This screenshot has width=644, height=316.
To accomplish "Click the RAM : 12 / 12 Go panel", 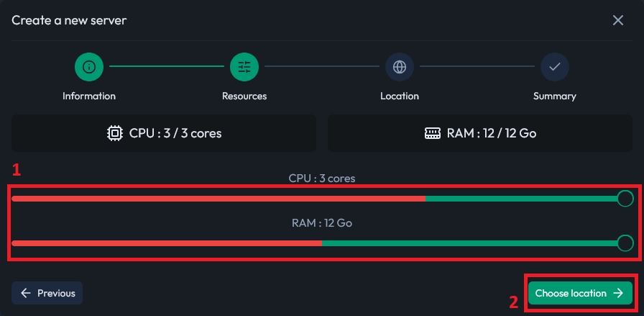I will [x=480, y=133].
